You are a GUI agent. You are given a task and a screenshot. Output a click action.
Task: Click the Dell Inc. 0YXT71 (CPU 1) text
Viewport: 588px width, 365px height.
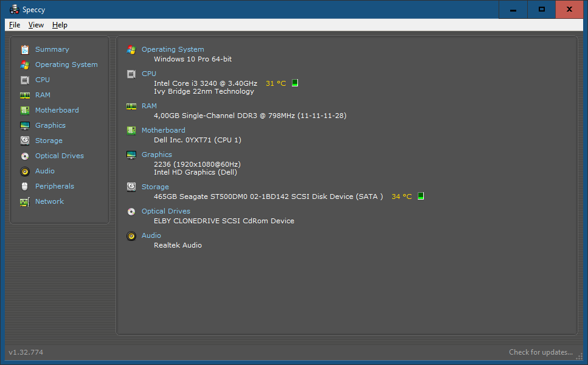point(198,140)
